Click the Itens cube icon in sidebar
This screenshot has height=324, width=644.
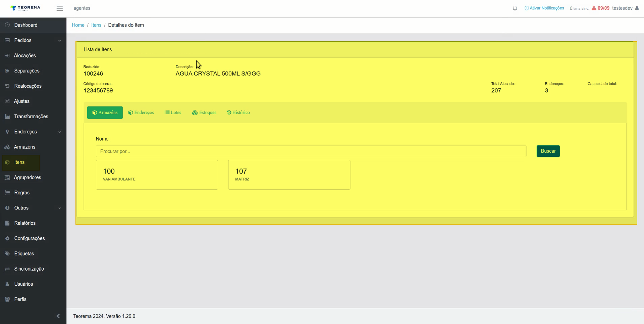pyautogui.click(x=7, y=162)
